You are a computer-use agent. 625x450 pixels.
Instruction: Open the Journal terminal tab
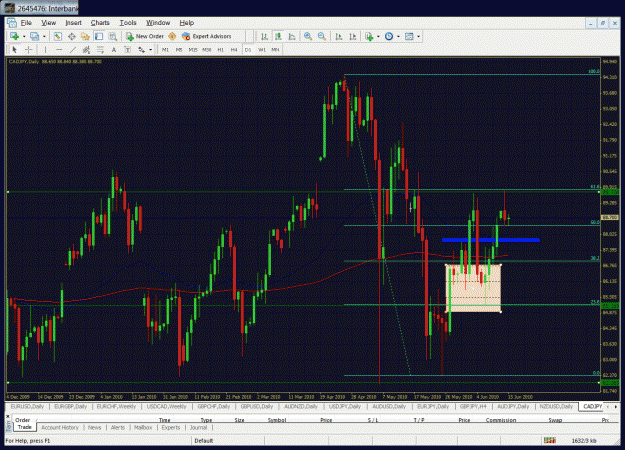pos(198,427)
